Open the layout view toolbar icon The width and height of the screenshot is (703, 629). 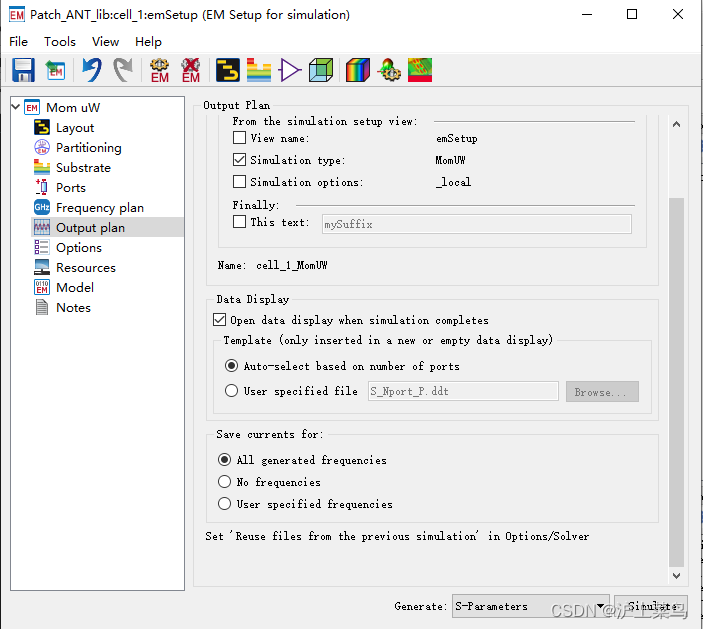point(228,70)
